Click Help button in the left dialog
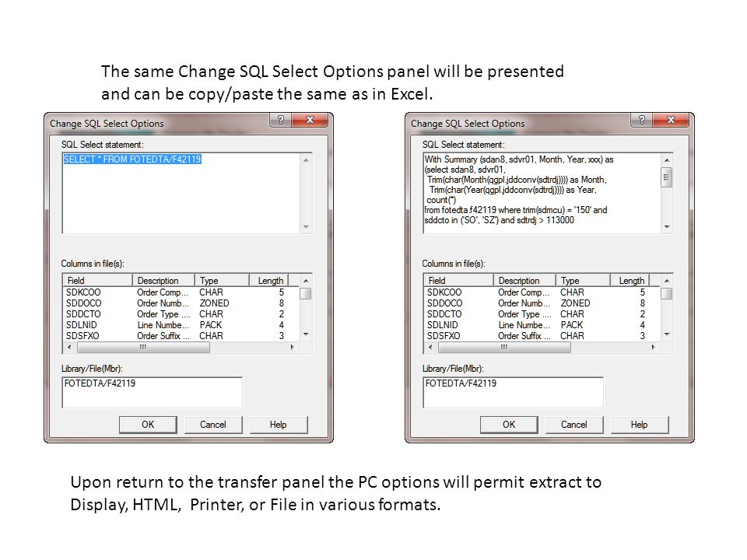The height and width of the screenshot is (560, 747). [x=279, y=425]
